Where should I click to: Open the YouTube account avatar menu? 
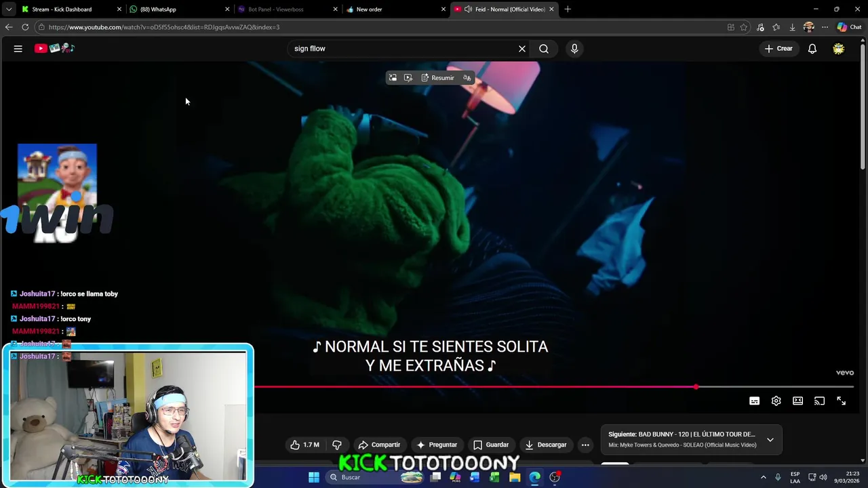pos(839,49)
